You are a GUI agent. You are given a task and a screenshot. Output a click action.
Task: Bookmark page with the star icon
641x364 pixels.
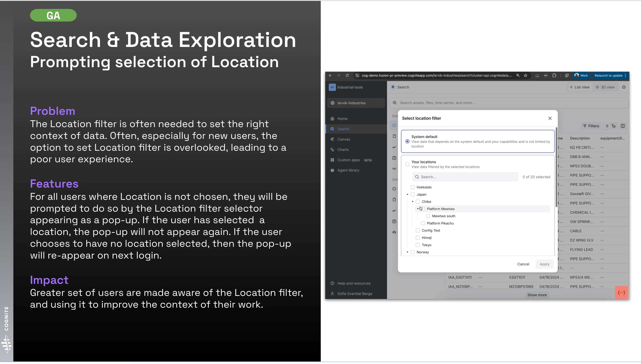pyautogui.click(x=525, y=76)
